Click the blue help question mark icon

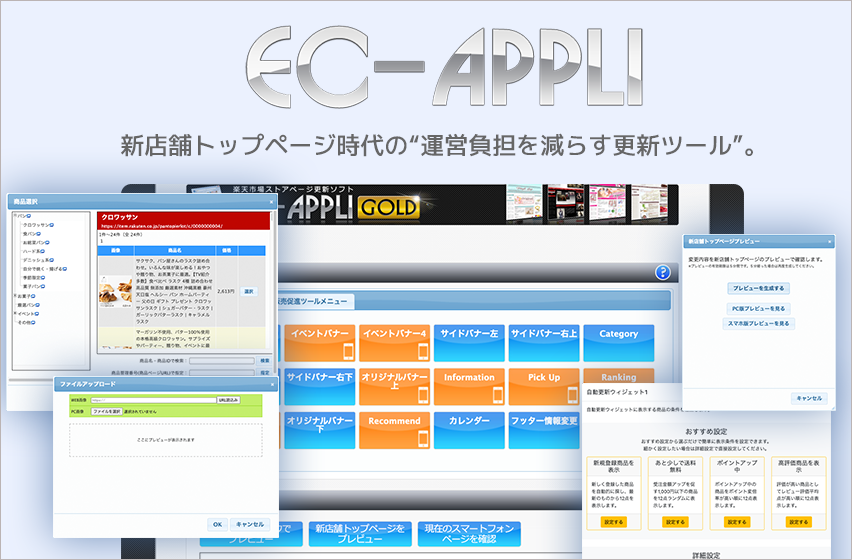(661, 272)
